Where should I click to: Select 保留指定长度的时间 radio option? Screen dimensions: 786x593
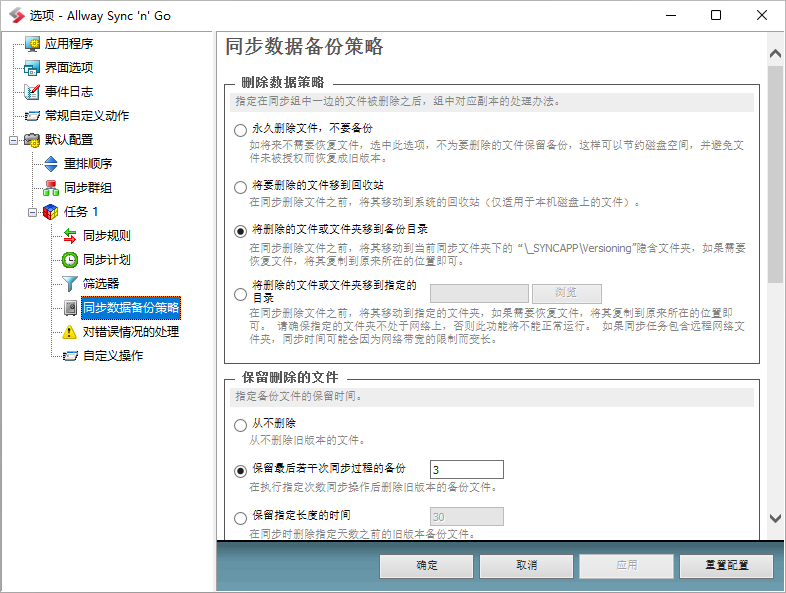[x=240, y=517]
